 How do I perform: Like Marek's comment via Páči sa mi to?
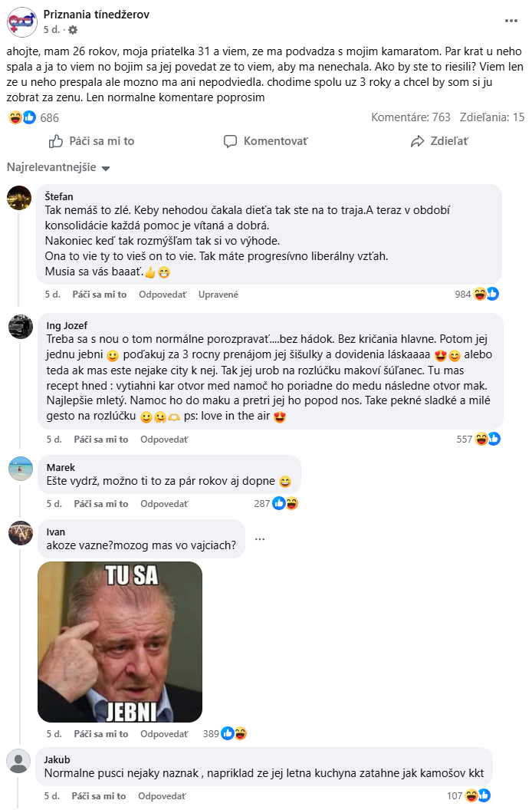tap(100, 504)
